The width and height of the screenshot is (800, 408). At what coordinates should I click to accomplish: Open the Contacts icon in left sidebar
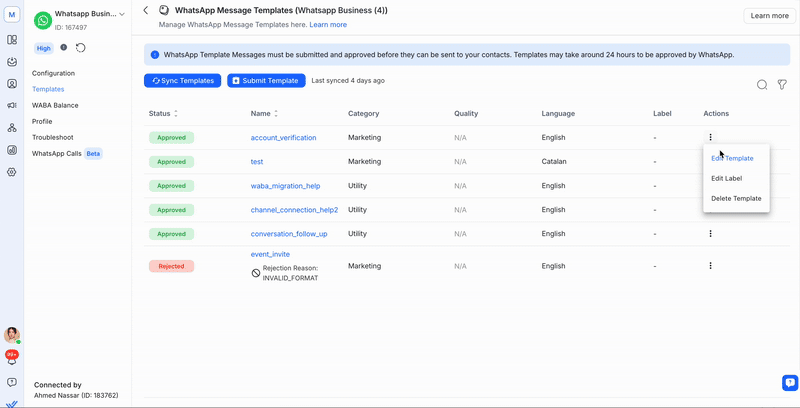[x=12, y=84]
